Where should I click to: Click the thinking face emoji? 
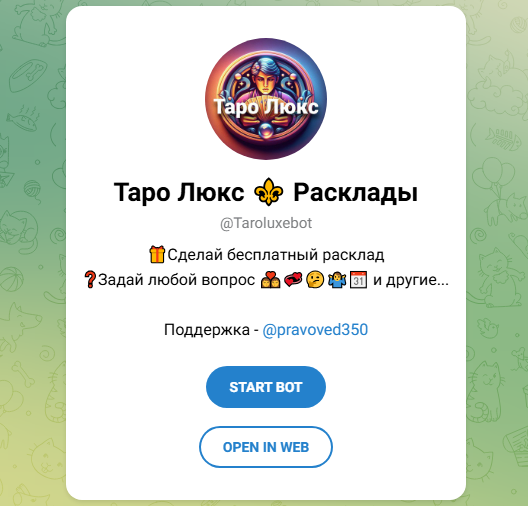click(315, 280)
